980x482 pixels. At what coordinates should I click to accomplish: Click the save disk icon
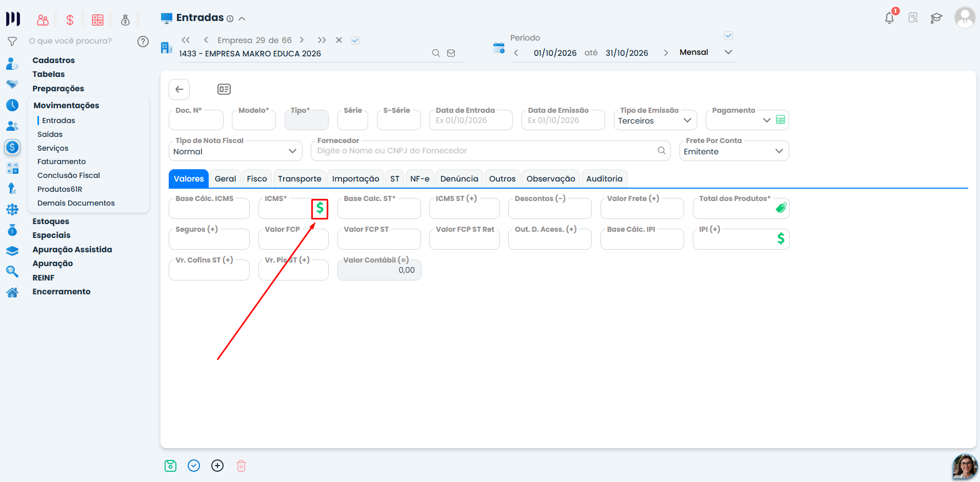(x=170, y=466)
